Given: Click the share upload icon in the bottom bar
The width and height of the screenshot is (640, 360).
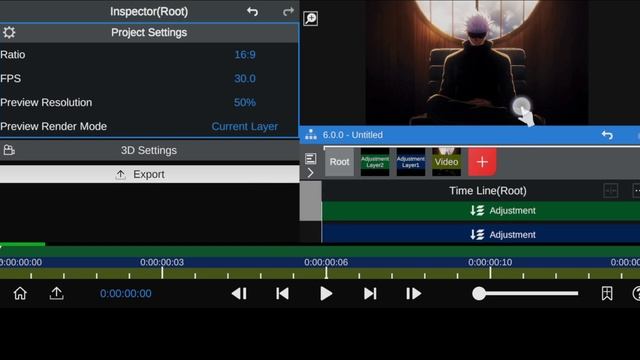Looking at the screenshot, I should click(56, 293).
